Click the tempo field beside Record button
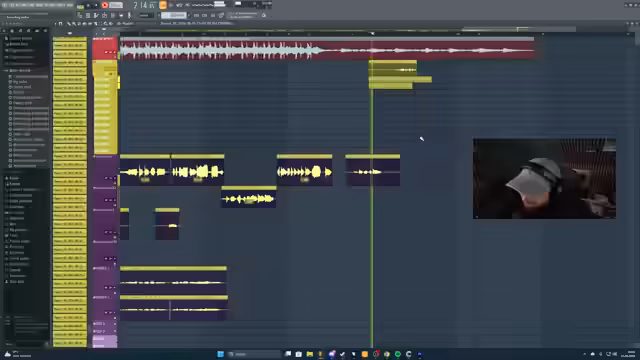This screenshot has width=640, height=360. pos(116,5)
